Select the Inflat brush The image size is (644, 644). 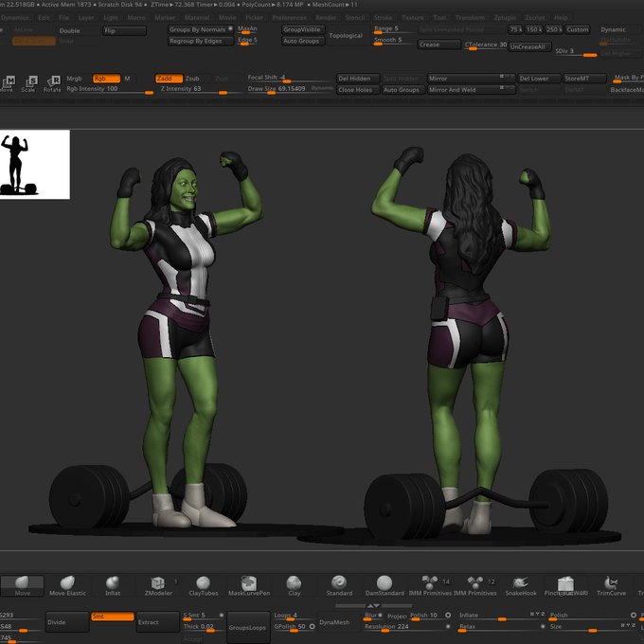(x=113, y=585)
